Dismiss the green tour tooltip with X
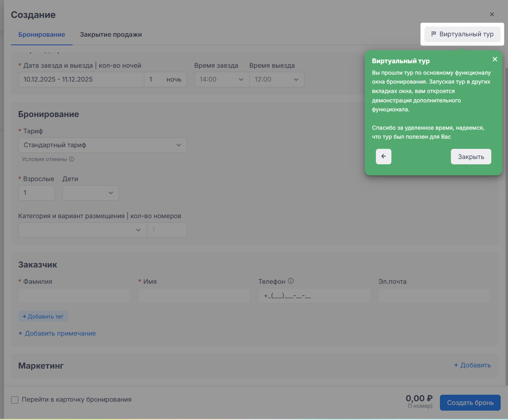The width and height of the screenshot is (508, 420). [495, 59]
